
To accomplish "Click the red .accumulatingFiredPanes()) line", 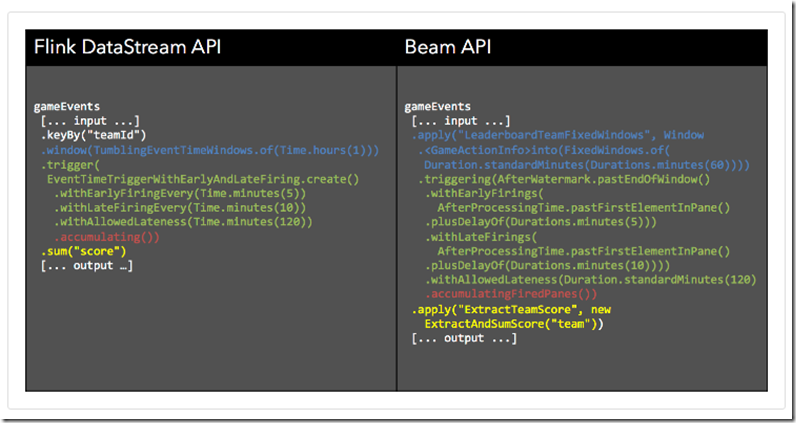I will [511, 294].
